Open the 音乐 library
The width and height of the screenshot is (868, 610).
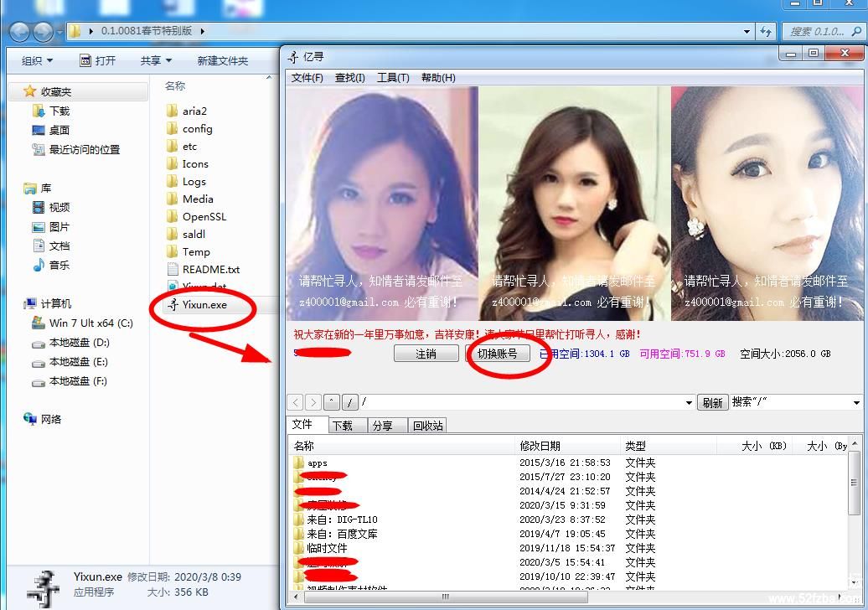51,265
